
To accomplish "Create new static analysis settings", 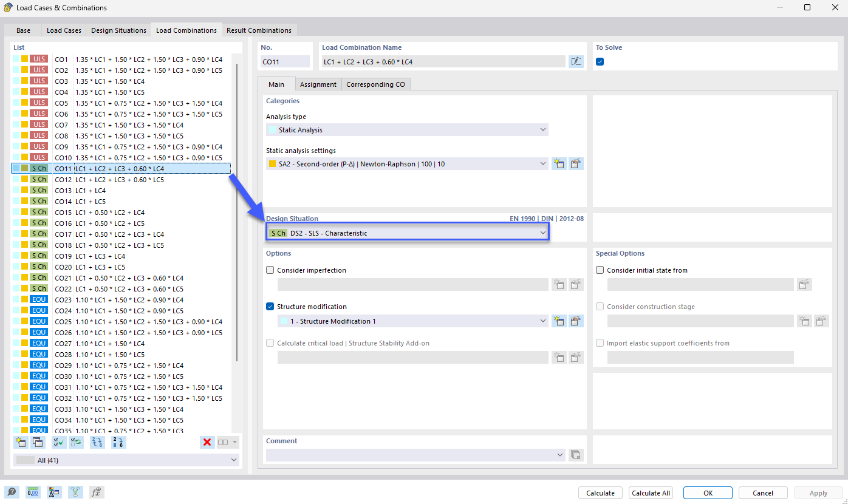I will 559,163.
